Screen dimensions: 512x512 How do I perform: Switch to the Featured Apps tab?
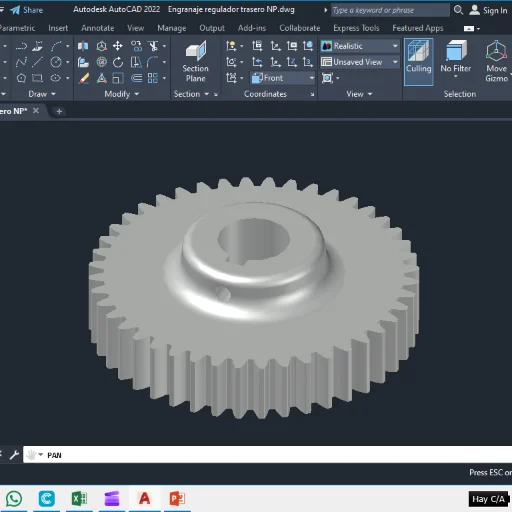418,28
